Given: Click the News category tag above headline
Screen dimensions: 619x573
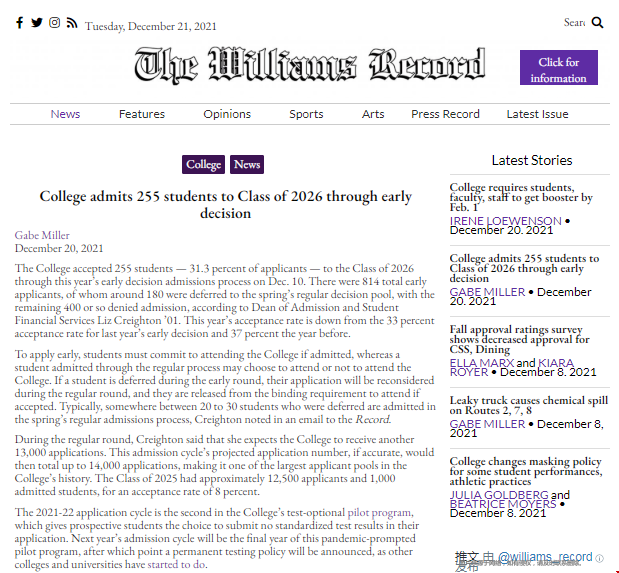Looking at the screenshot, I should pos(247,164).
